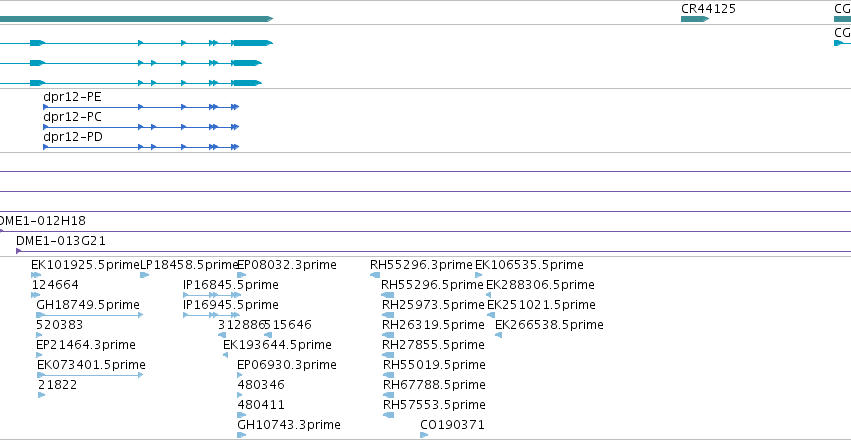This screenshot has height=440, width=851.
Task: Click the LP18458.5prime EST arrow
Action: pyautogui.click(x=144, y=275)
